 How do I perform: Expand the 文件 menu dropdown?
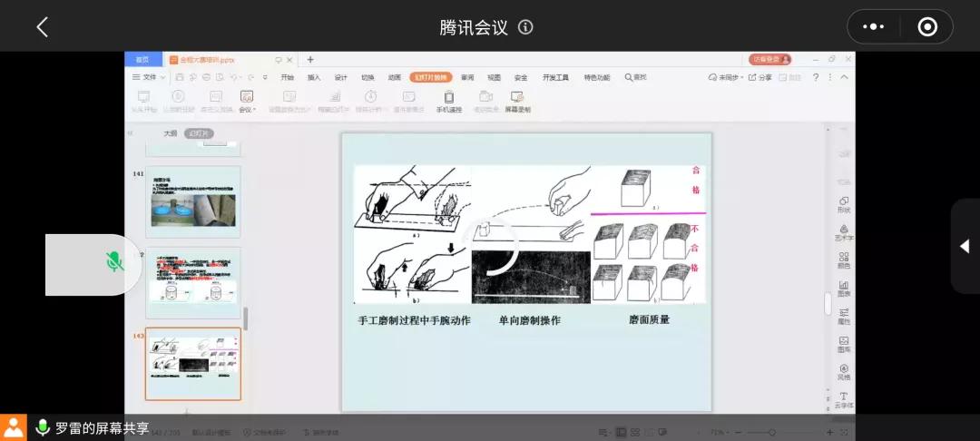pyautogui.click(x=149, y=77)
